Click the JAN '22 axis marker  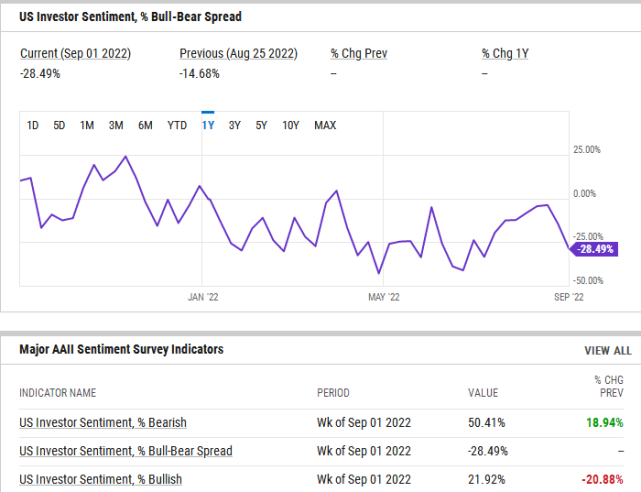tap(202, 297)
